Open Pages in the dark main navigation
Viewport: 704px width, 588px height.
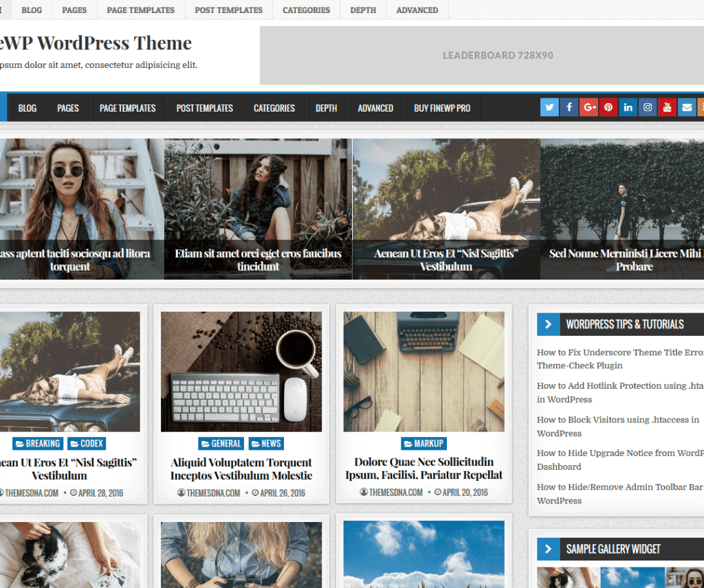coord(68,108)
